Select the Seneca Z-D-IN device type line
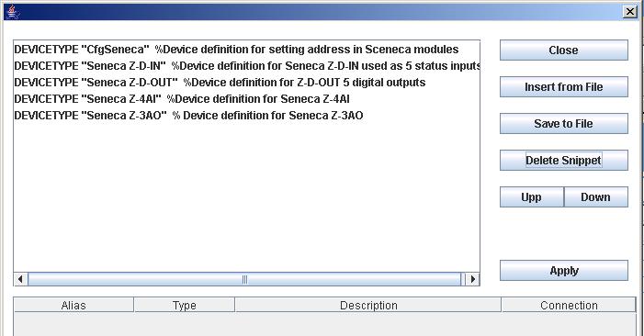644x336 pixels. tap(246, 66)
